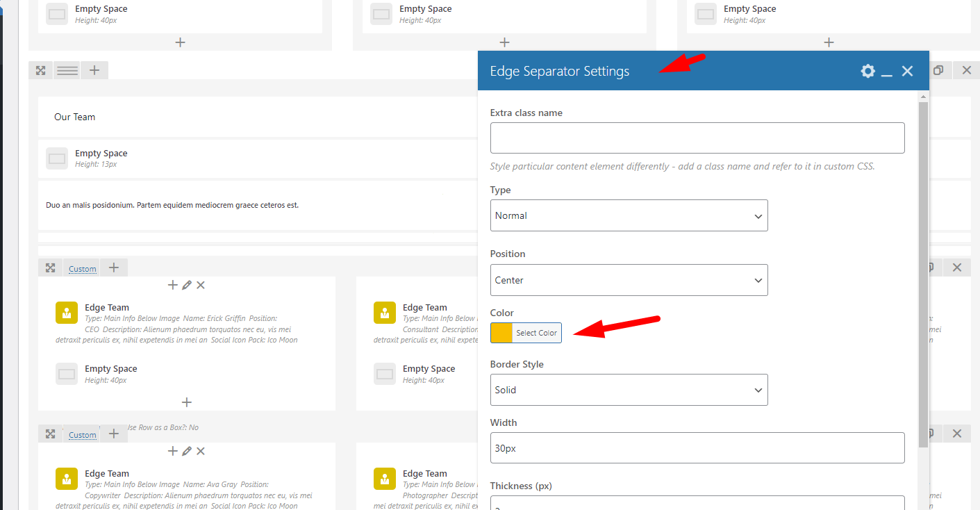The image size is (980, 510).
Task: Close the Edge Separator Settings panel
Action: [x=907, y=71]
